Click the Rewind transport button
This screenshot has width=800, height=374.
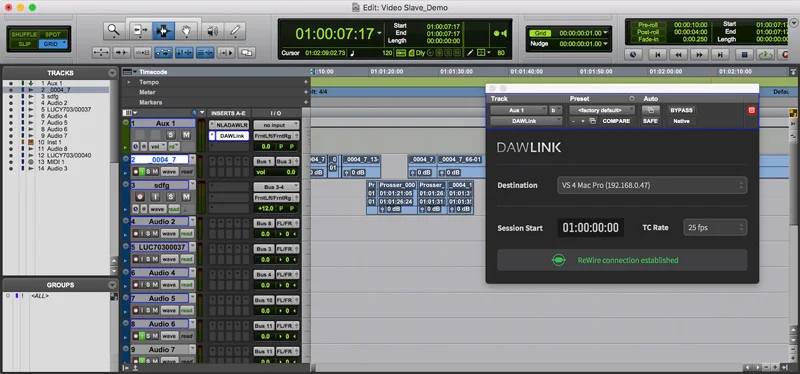679,54
